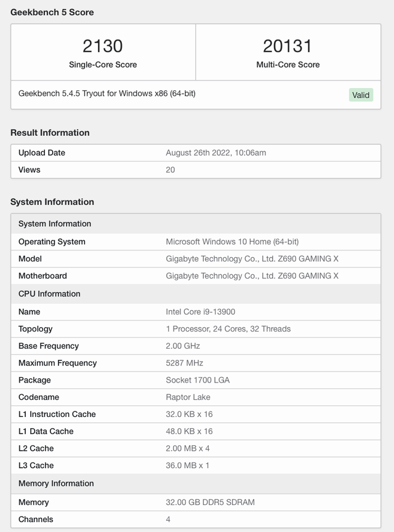The height and width of the screenshot is (532, 394).
Task: Select the date August 26th 2022, 10:06am
Action: 216,153
